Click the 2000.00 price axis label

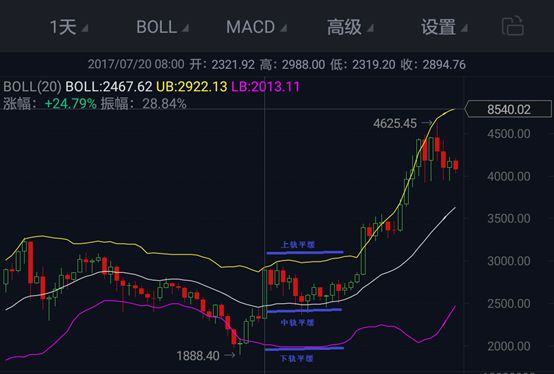[x=509, y=346]
